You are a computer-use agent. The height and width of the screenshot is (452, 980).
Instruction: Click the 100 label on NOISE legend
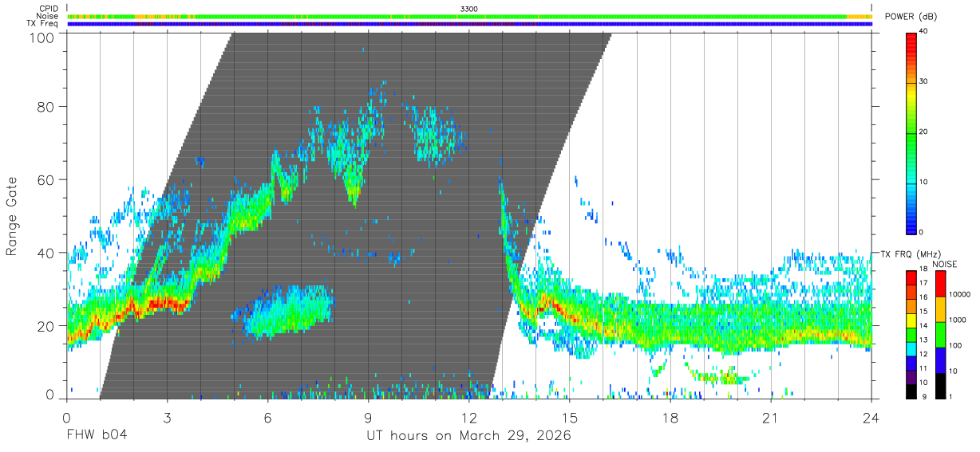[955, 345]
